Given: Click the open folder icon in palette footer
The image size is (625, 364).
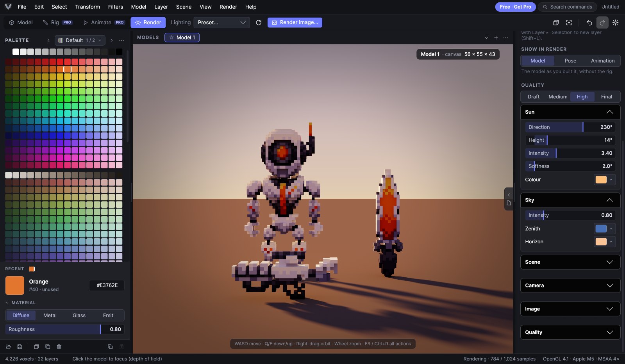Looking at the screenshot, I should (x=8, y=346).
